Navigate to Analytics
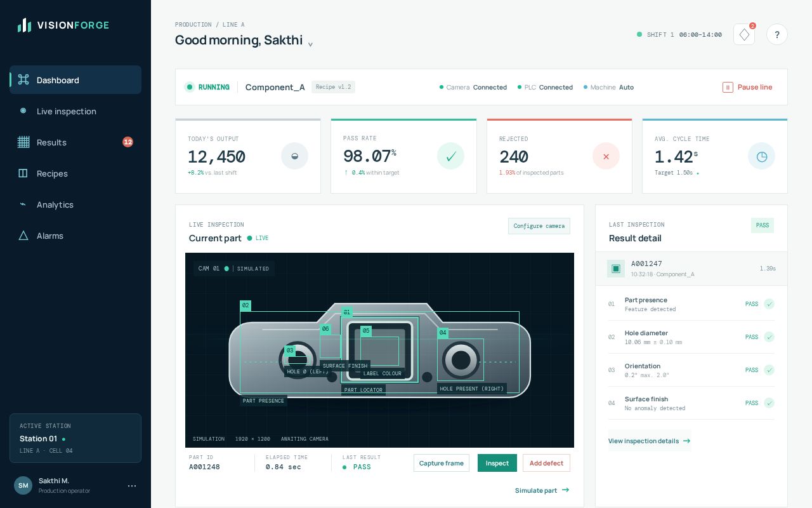Image resolution: width=812 pixels, height=508 pixels. point(75,204)
